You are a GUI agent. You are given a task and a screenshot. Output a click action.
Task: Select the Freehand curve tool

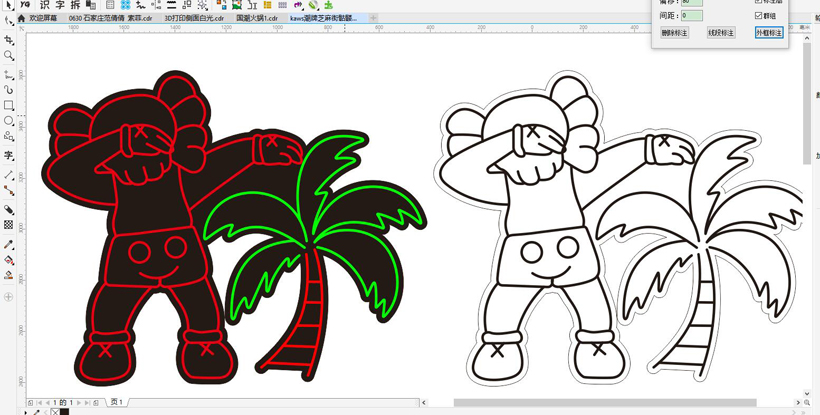(8, 74)
